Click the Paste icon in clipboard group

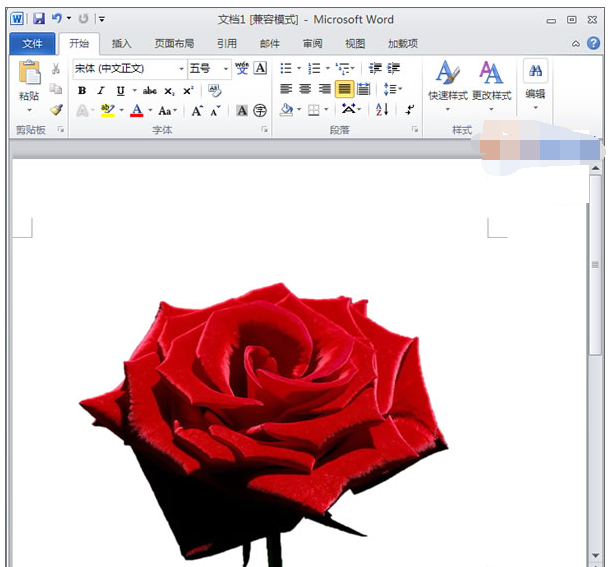coord(29,76)
